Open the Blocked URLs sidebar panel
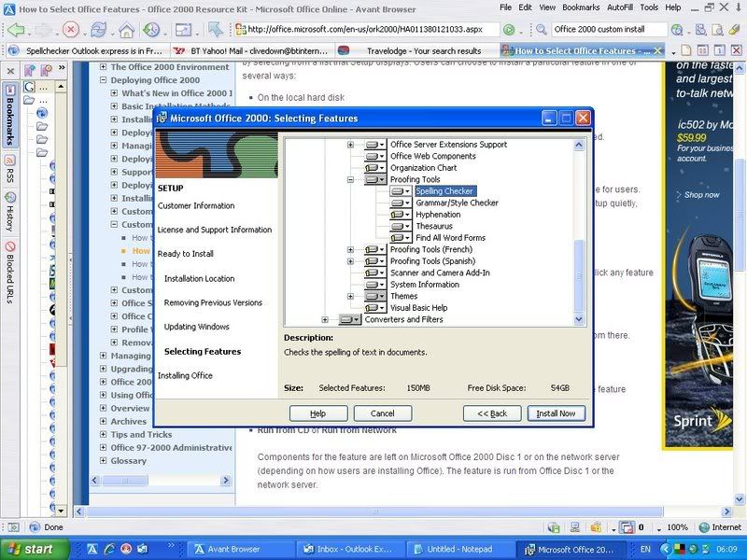The image size is (747, 560). [10, 273]
